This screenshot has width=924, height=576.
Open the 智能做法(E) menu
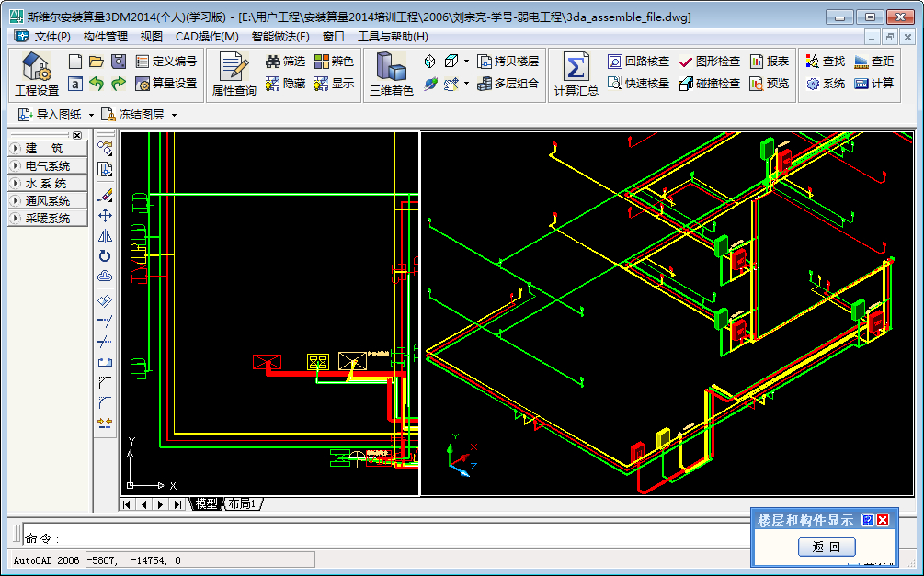pos(280,37)
